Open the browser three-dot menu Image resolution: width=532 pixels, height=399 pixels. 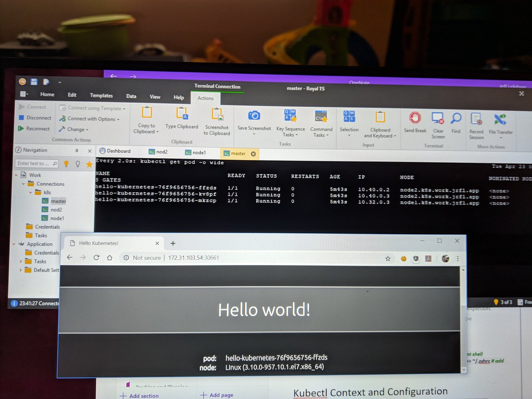(x=458, y=258)
